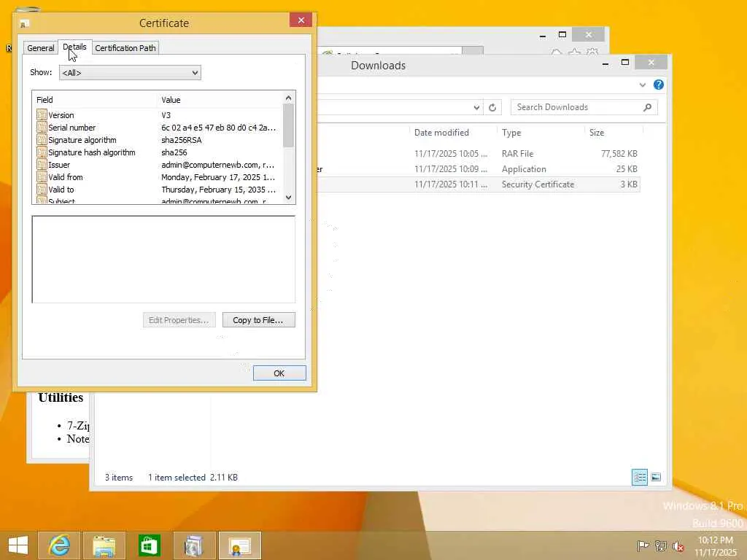
Task: Click the search magnifier icon in Downloads
Action: (x=647, y=107)
